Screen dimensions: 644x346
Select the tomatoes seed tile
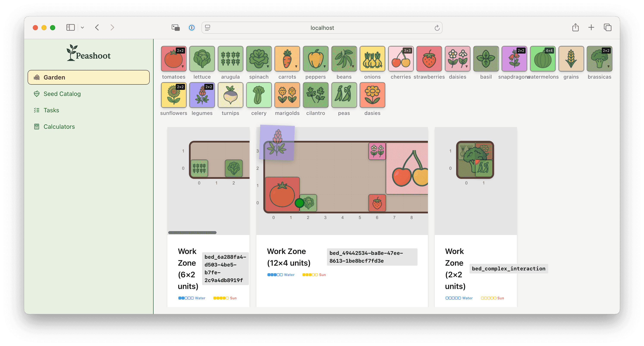pyautogui.click(x=173, y=59)
